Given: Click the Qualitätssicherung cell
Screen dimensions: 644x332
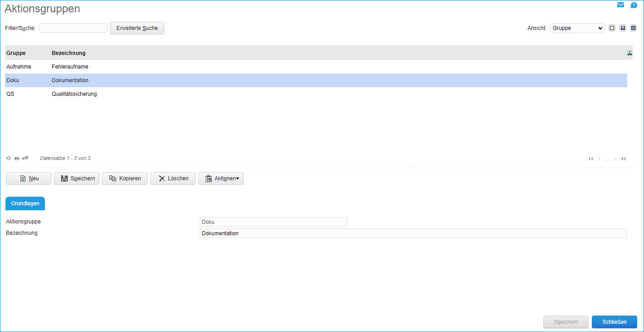Looking at the screenshot, I should pyautogui.click(x=74, y=94).
